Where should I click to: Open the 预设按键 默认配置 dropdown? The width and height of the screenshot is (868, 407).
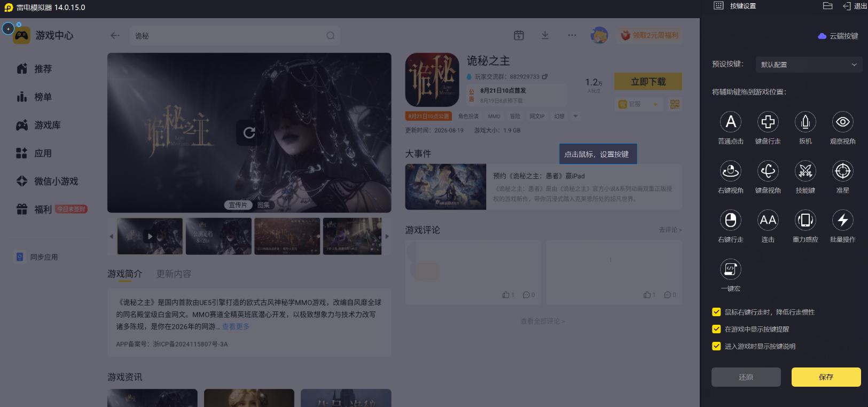pos(809,65)
